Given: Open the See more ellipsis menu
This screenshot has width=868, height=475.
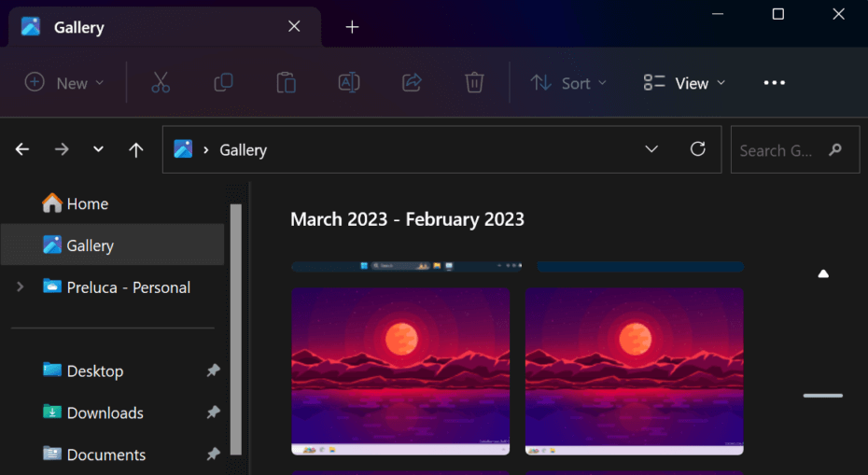Looking at the screenshot, I should point(774,83).
